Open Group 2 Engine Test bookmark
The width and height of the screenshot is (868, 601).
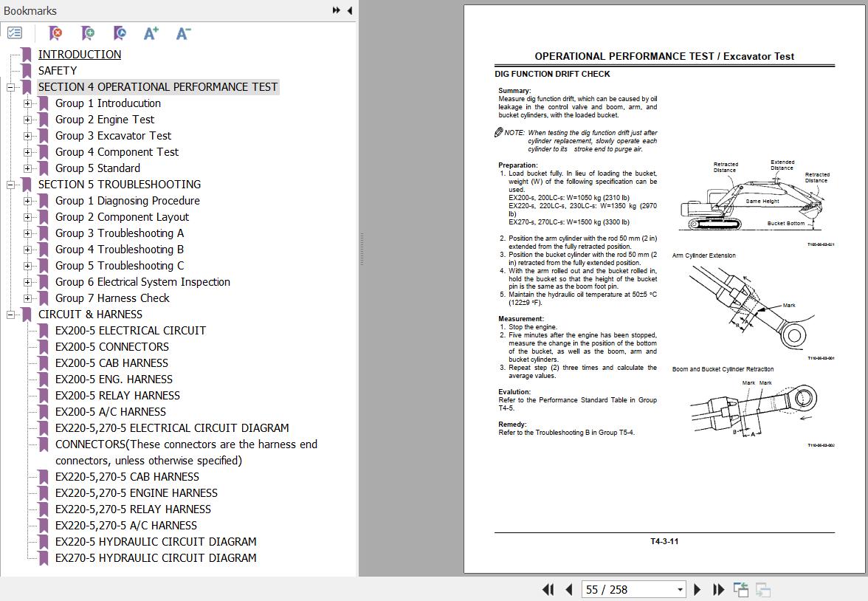(x=105, y=120)
